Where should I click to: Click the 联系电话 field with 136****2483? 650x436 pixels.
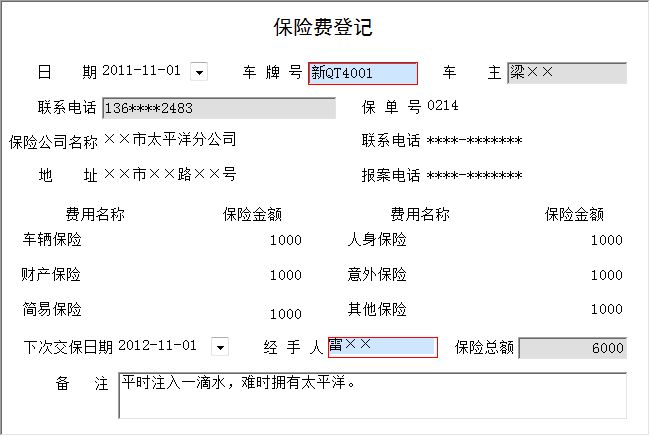coord(218,109)
